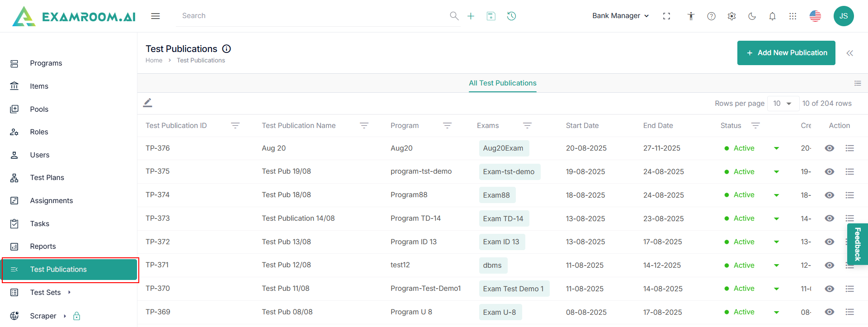Click the Search input field
Image resolution: width=868 pixels, height=327 pixels.
[x=312, y=16]
